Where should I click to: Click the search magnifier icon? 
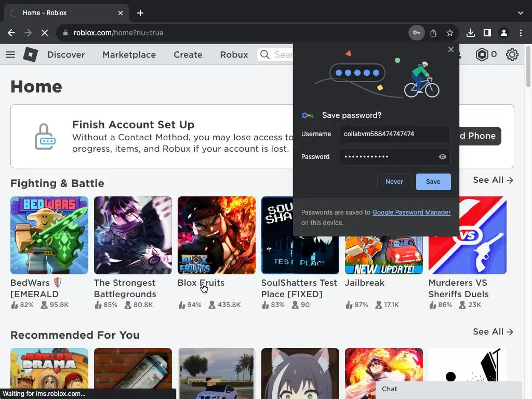pos(265,55)
